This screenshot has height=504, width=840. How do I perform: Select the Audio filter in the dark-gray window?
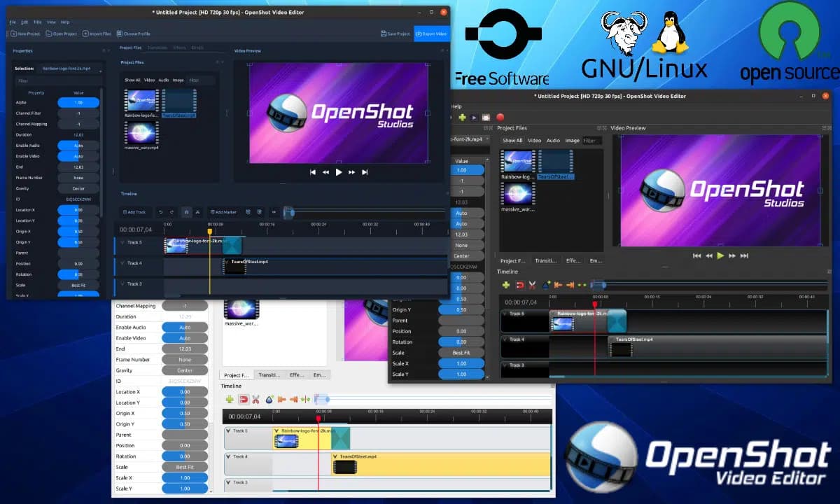(x=553, y=141)
